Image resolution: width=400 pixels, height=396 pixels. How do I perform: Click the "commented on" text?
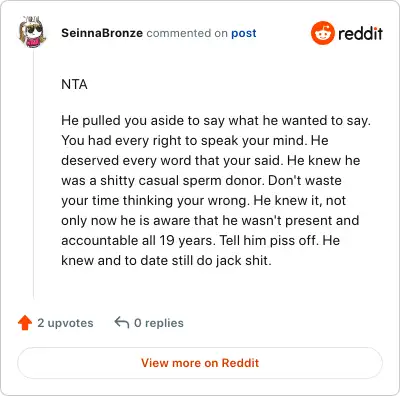tap(187, 33)
